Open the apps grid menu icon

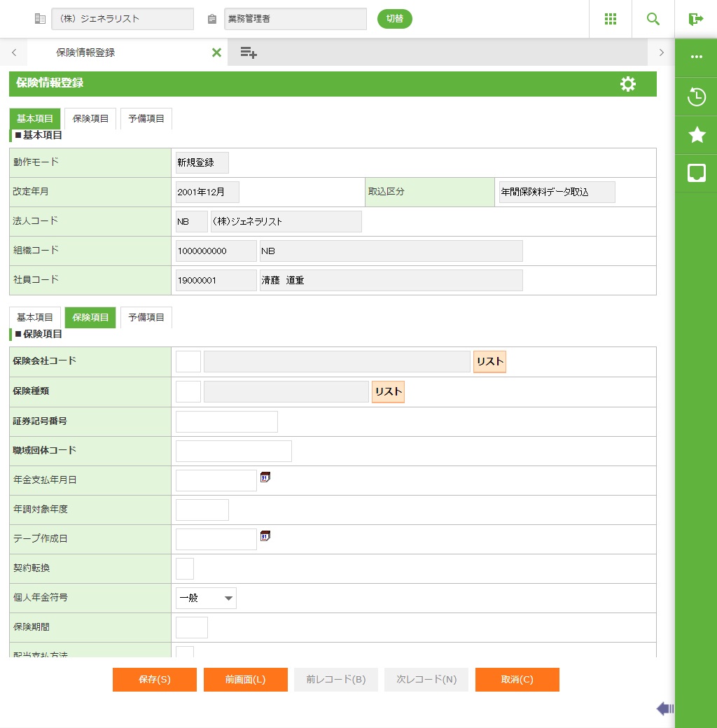(x=610, y=19)
